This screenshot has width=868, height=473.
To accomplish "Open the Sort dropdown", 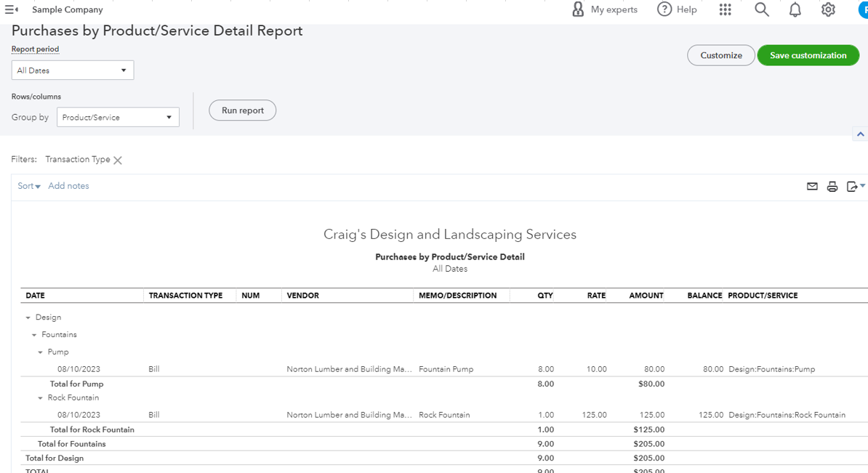I will (x=29, y=186).
